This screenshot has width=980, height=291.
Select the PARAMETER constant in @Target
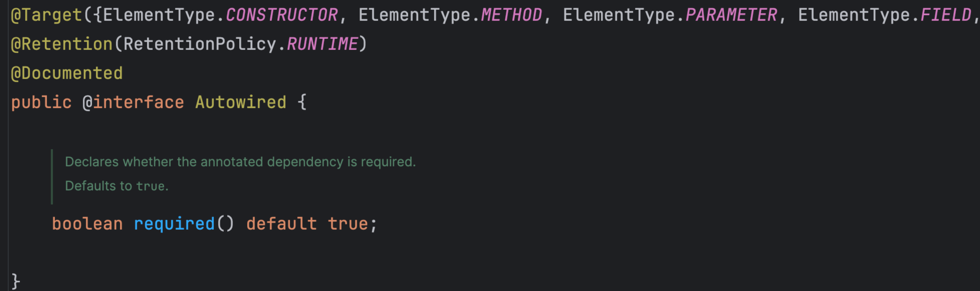731,15
